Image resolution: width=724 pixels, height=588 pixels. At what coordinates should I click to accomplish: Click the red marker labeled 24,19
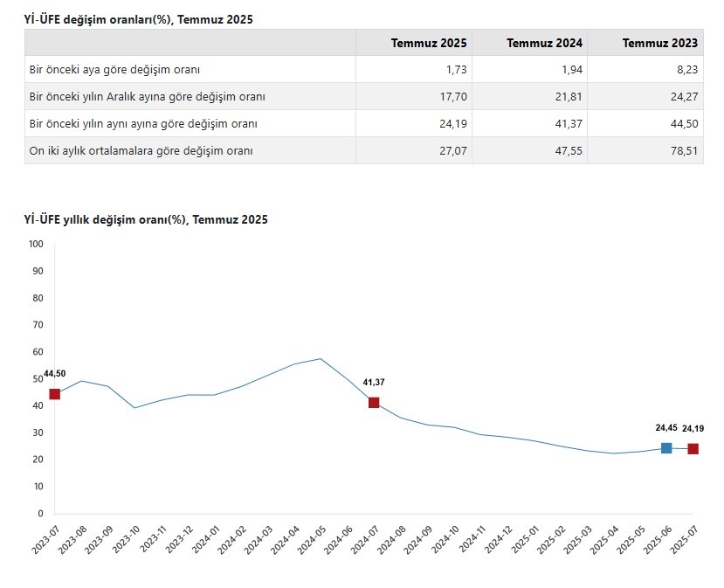pyautogui.click(x=693, y=449)
